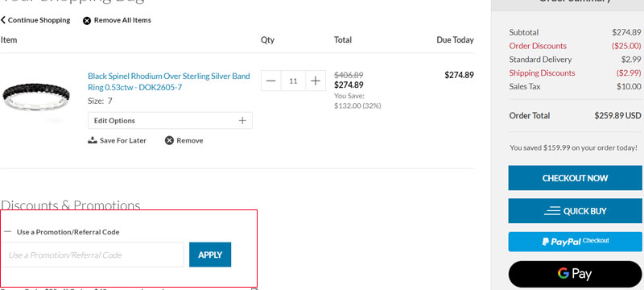Expand the Edit Options section
Screen dimensions: 644x290
[170, 121]
